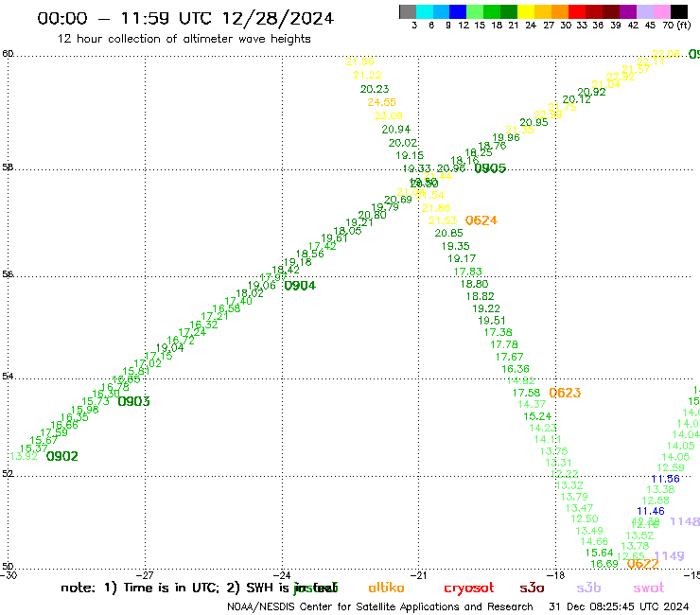Select the 's3a' satellite legend label

tap(532, 588)
